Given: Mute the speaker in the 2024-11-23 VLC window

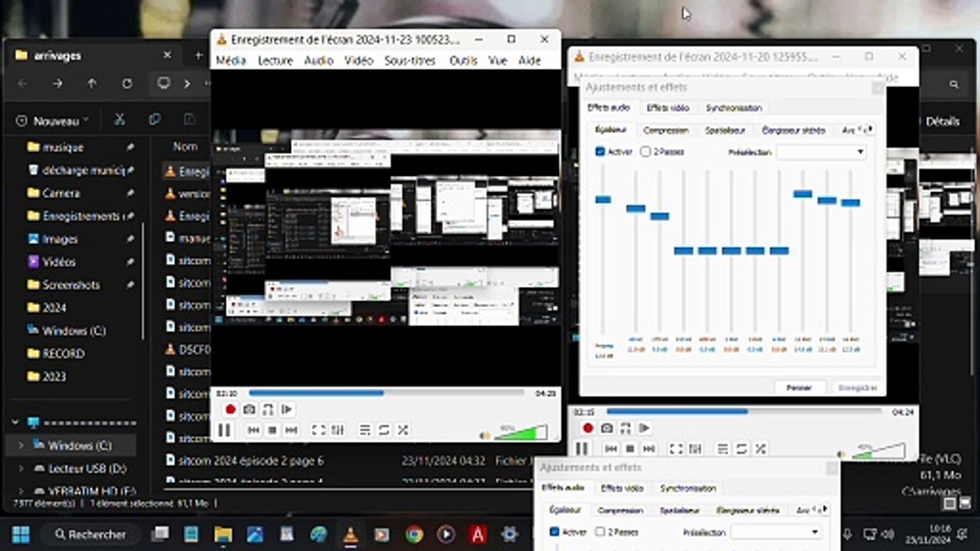Looking at the screenshot, I should [485, 435].
